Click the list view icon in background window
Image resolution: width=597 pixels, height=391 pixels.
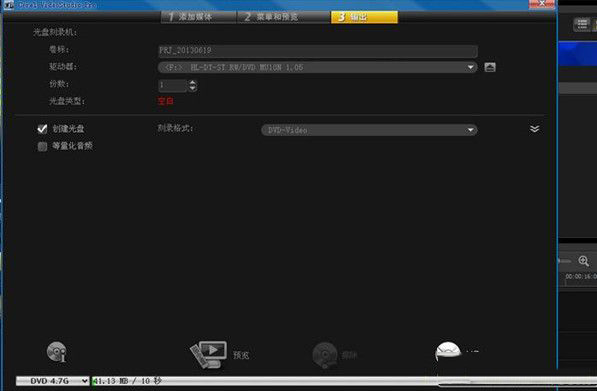pyautogui.click(x=582, y=24)
